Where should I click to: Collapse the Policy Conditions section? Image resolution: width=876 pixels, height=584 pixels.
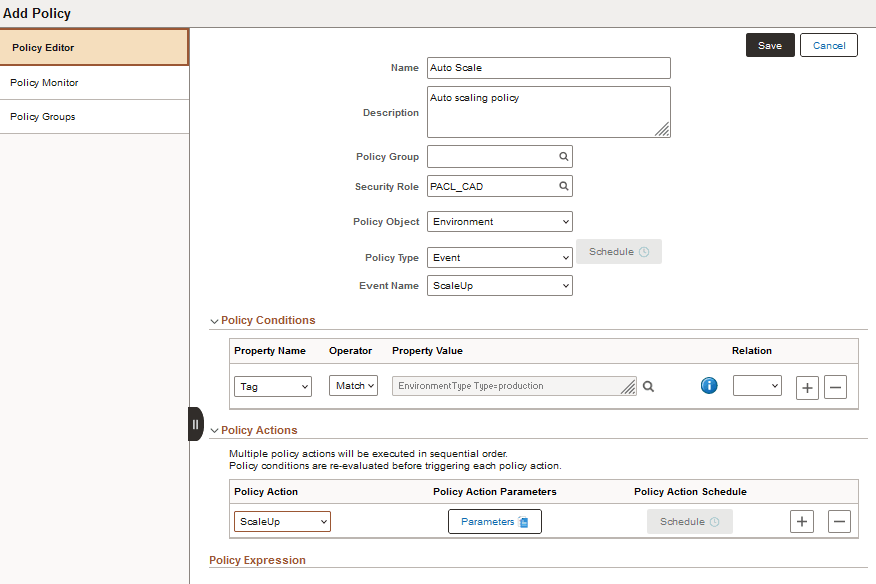(x=214, y=320)
